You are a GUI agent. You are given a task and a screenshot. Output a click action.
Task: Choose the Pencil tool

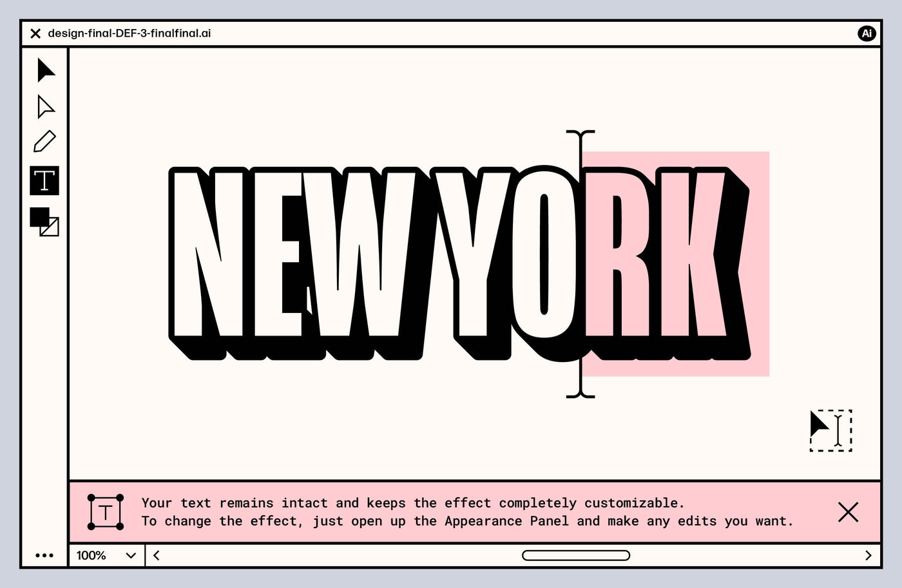pos(44,142)
